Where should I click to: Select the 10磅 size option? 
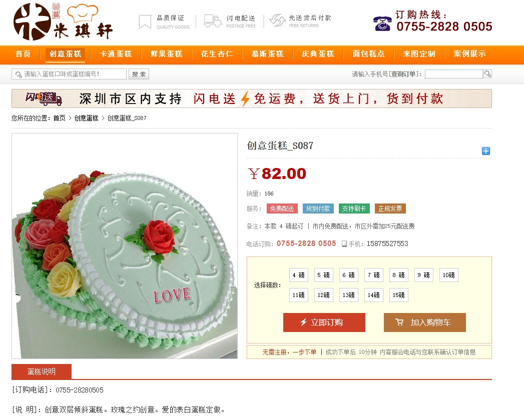448,275
